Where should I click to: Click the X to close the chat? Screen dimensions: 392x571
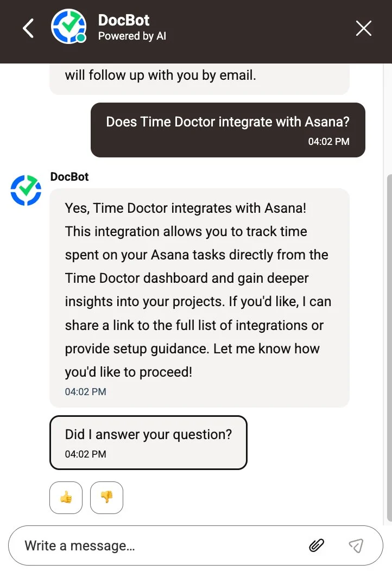[x=363, y=28]
